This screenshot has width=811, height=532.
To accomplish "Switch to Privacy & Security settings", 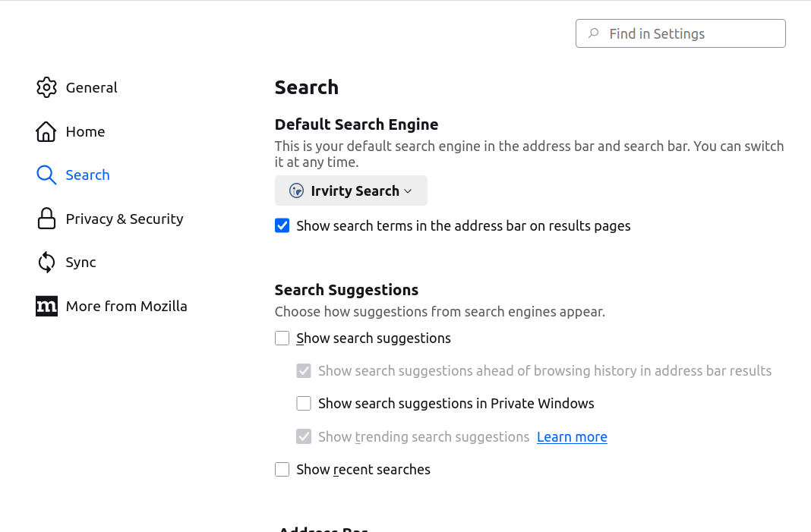I will point(125,219).
